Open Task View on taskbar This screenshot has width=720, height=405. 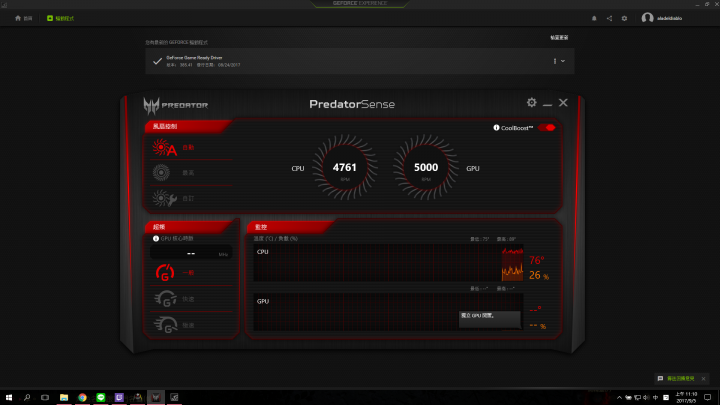click(x=45, y=397)
